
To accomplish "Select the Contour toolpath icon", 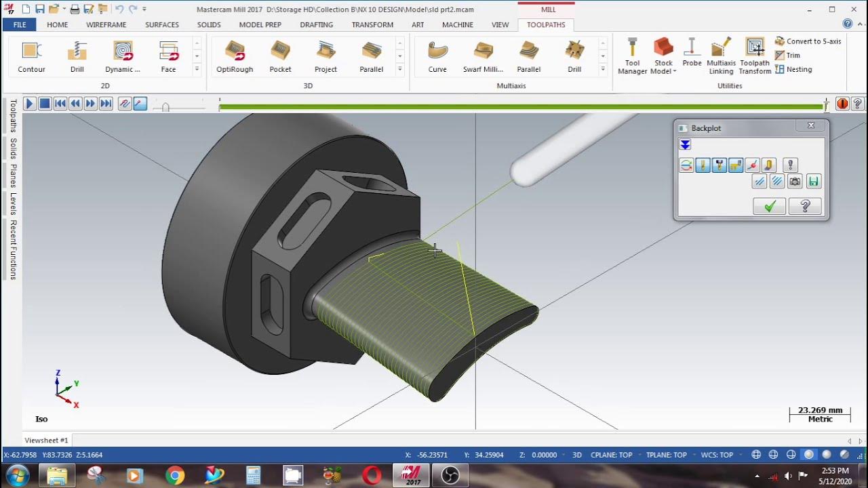I will pyautogui.click(x=31, y=57).
